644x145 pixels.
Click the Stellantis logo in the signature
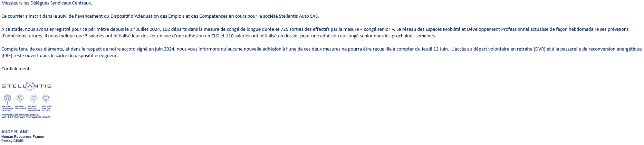click(27, 86)
